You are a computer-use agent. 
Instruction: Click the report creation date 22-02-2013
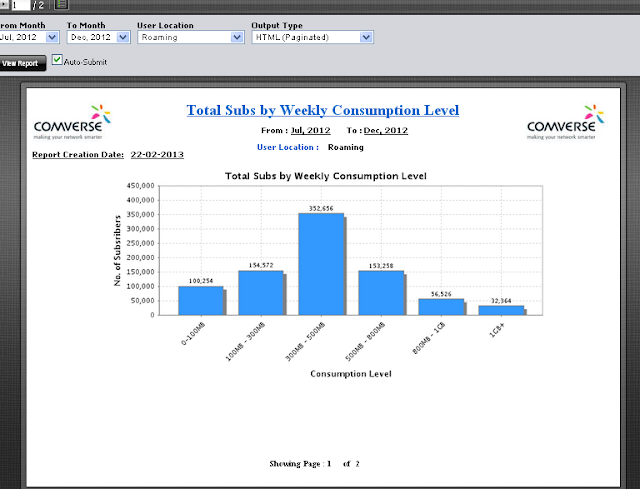tap(157, 155)
